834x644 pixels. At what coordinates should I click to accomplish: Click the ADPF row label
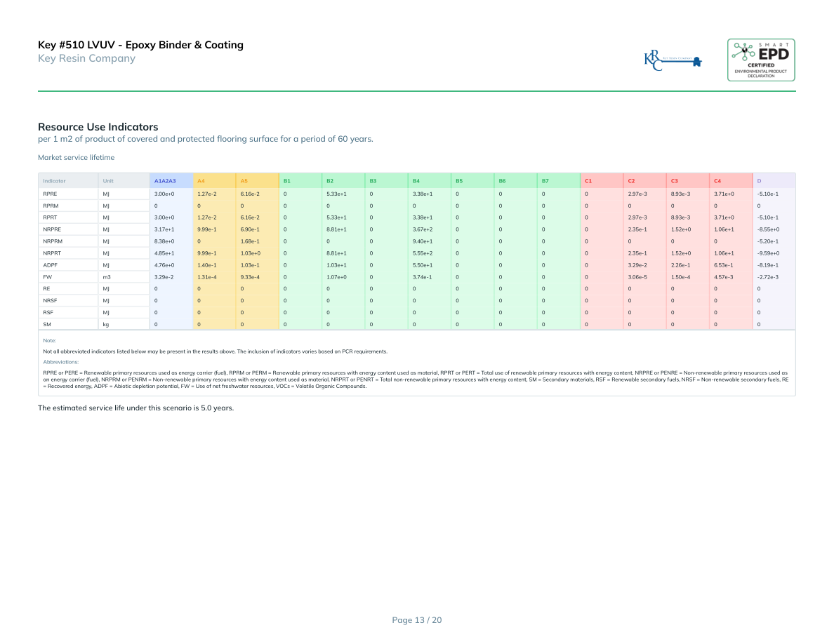51,265
